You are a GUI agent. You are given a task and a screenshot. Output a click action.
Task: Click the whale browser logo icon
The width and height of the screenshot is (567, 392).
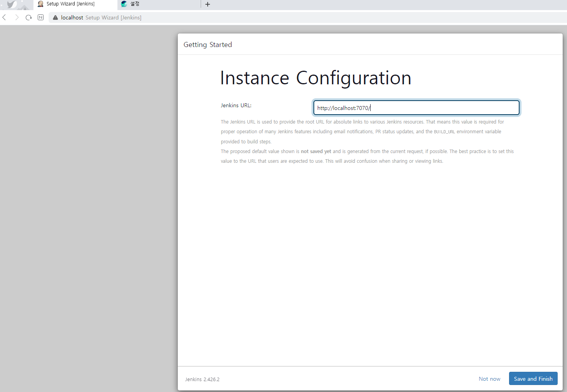[x=12, y=5]
